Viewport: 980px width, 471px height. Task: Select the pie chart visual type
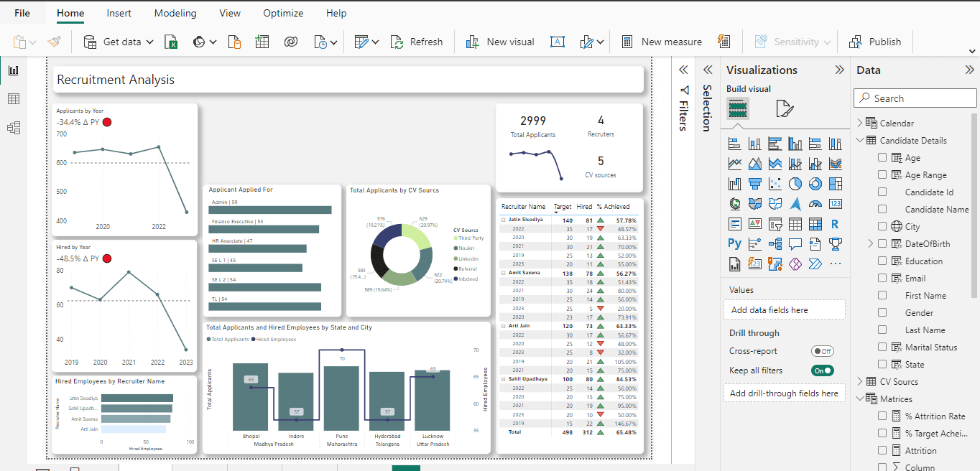click(795, 184)
